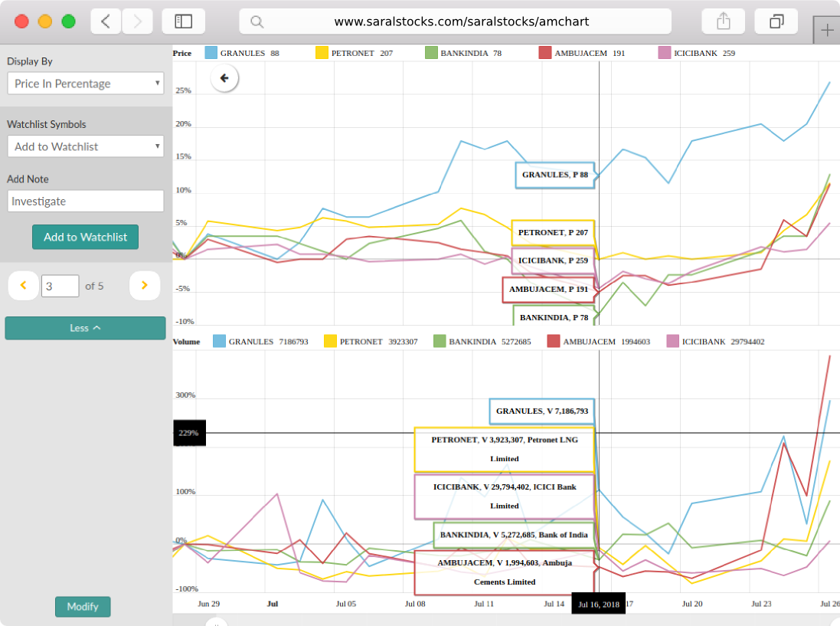Click the teal Add to Watchlist button

(85, 237)
